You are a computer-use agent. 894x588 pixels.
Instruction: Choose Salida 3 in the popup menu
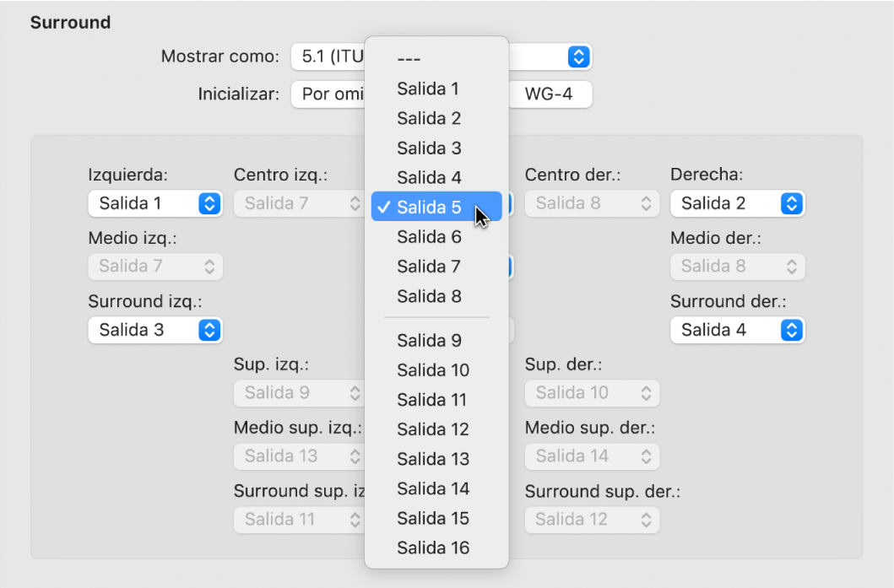coord(428,148)
